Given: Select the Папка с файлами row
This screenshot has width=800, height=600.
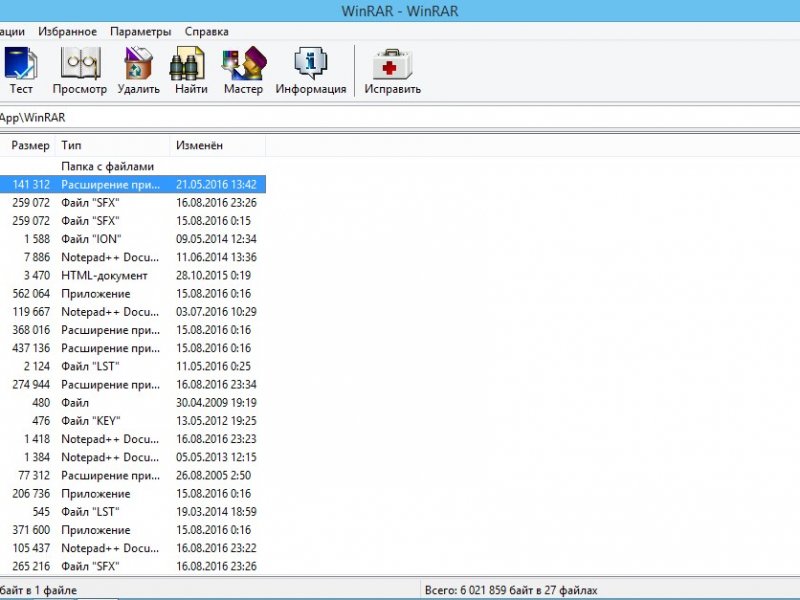Looking at the screenshot, I should 133,166.
